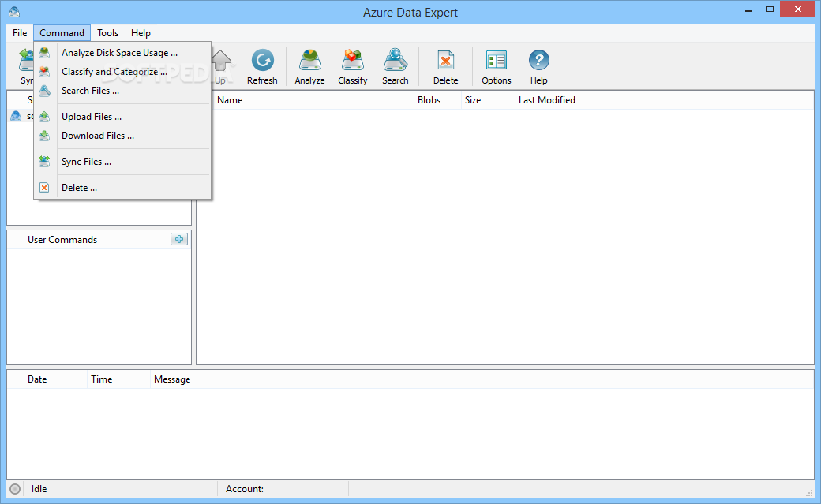
Task: Select Upload Files ... menu entry
Action: (x=122, y=116)
